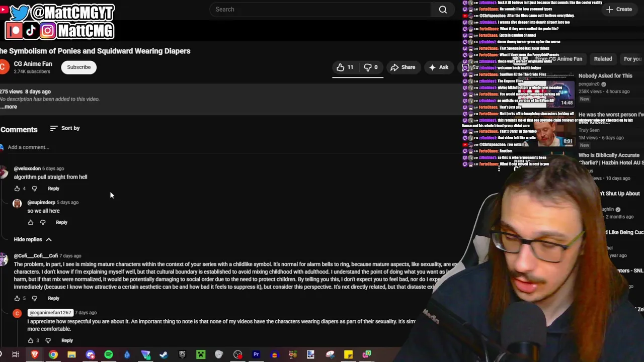The height and width of the screenshot is (362, 644).
Task: Open Steam from taskbar
Action: 164,354
